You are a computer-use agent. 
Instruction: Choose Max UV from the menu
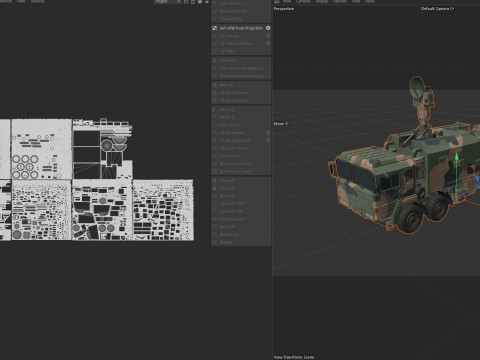(241, 85)
